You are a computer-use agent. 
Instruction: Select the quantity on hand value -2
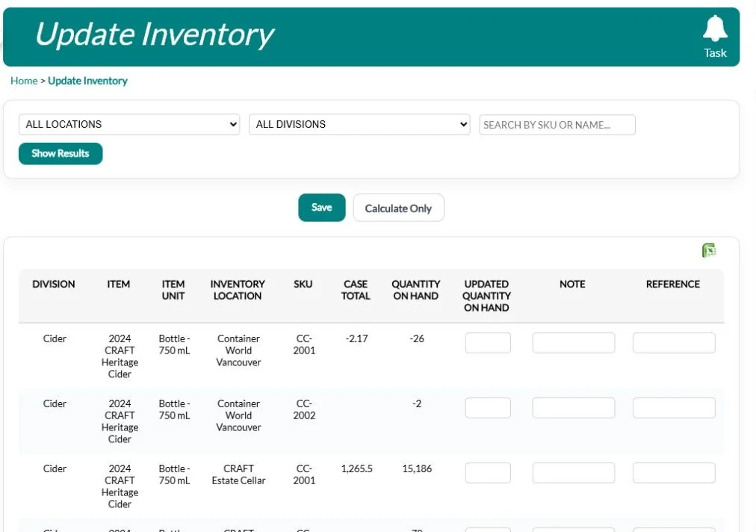tap(417, 403)
